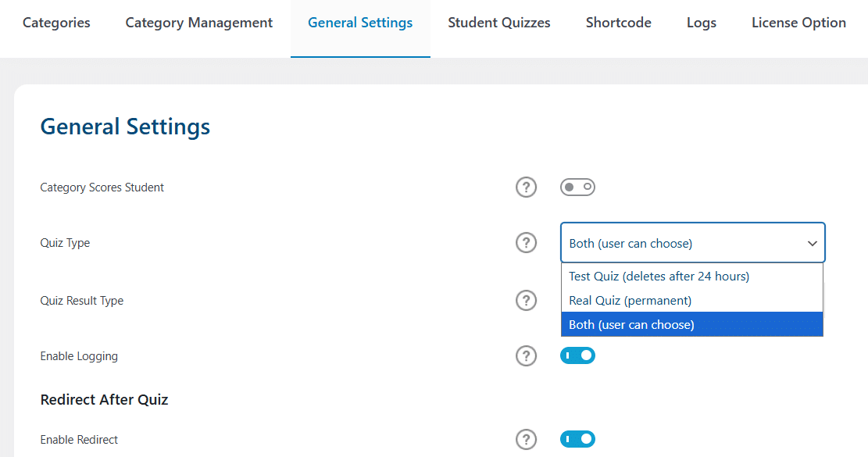The width and height of the screenshot is (868, 457).
Task: Click help icon for Enable Redirect
Action: (526, 439)
